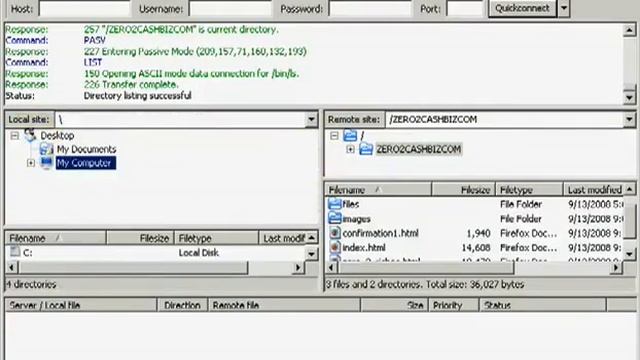Select My Computer in local tree
This screenshot has height=360, width=640.
point(85,163)
